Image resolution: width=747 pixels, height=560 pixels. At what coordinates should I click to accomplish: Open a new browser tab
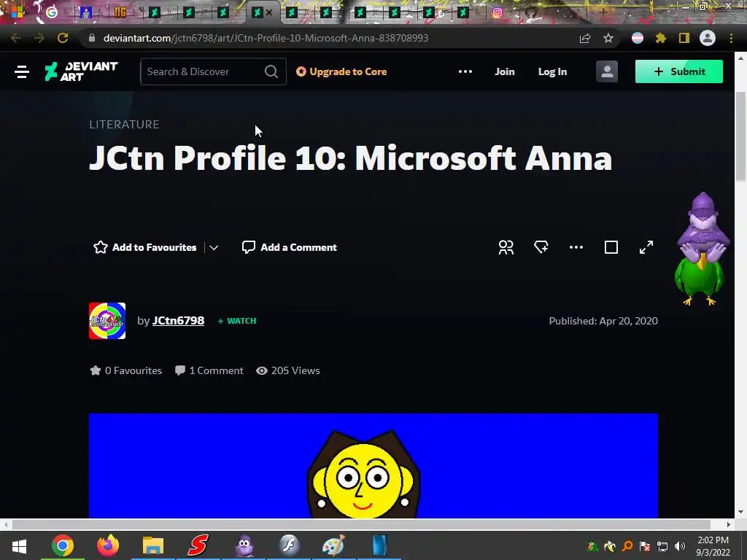(x=602, y=12)
